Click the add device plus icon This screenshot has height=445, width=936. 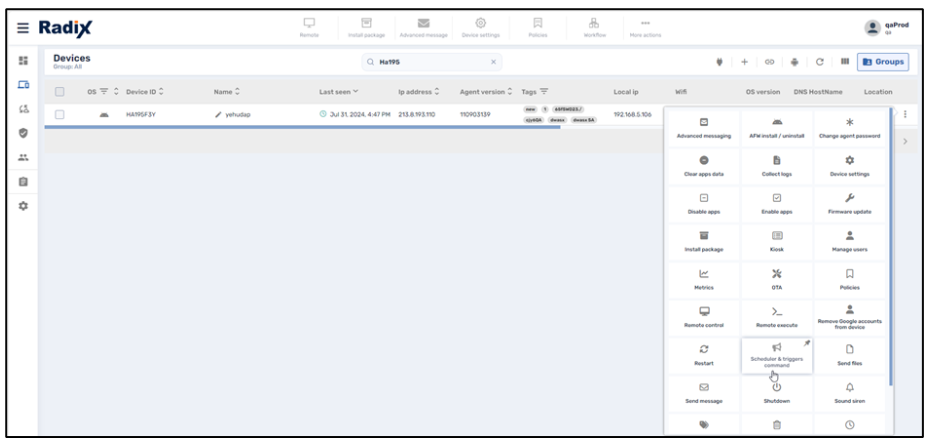(746, 64)
